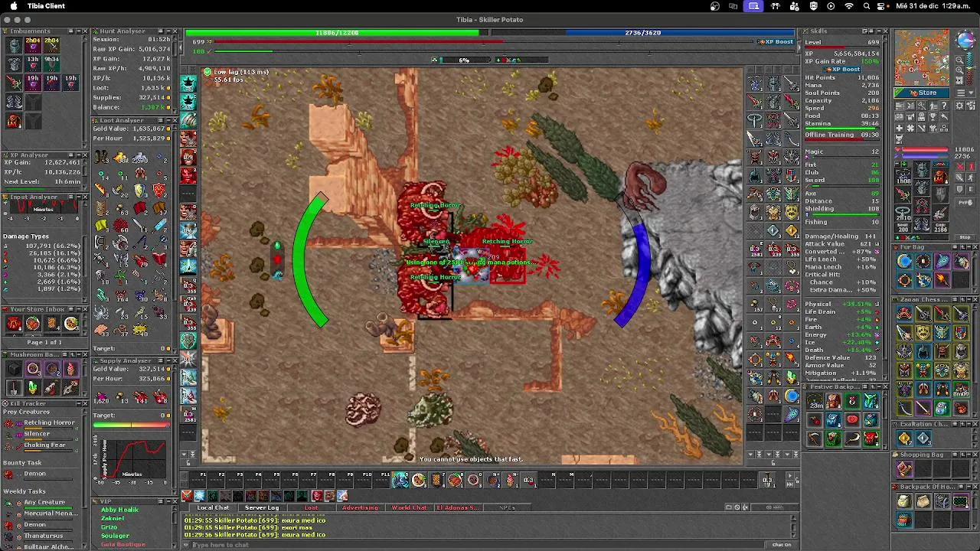The height and width of the screenshot is (551, 980).
Task: Click the top health bar 11806/12200
Action: click(336, 33)
